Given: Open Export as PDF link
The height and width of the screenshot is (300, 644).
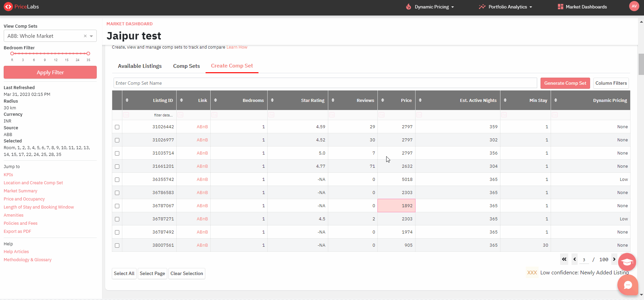Looking at the screenshot, I should pyautogui.click(x=18, y=231).
